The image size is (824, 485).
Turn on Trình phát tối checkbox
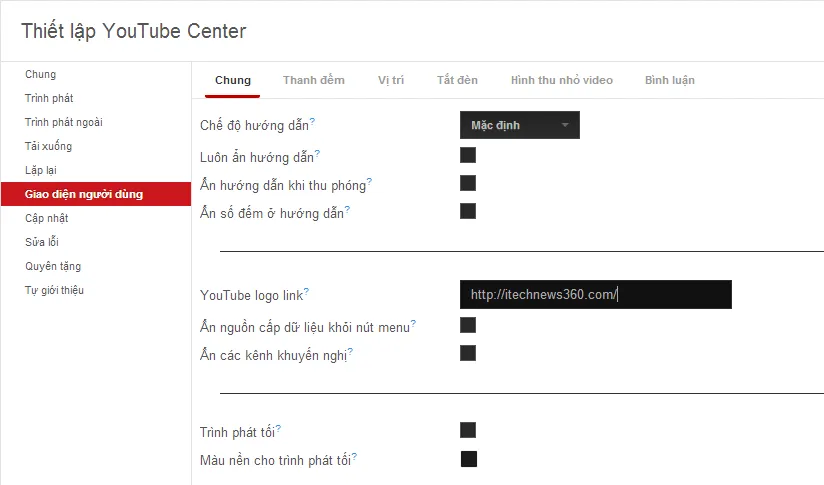468,430
